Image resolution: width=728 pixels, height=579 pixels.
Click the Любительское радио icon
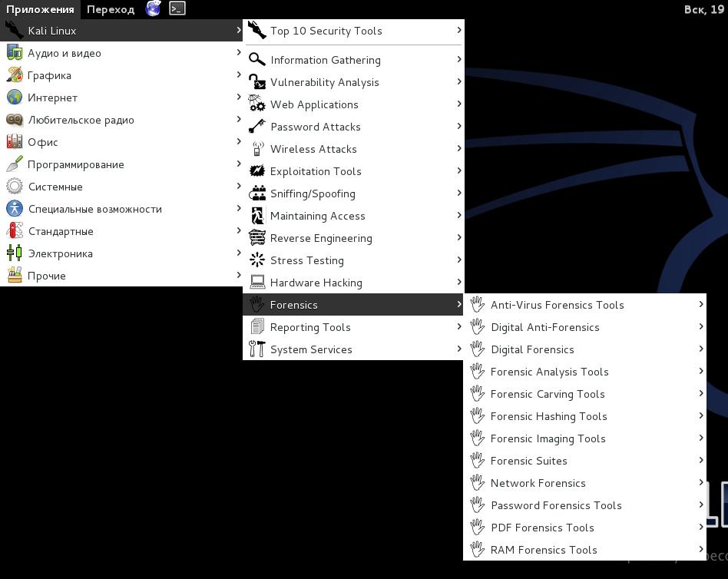click(15, 119)
